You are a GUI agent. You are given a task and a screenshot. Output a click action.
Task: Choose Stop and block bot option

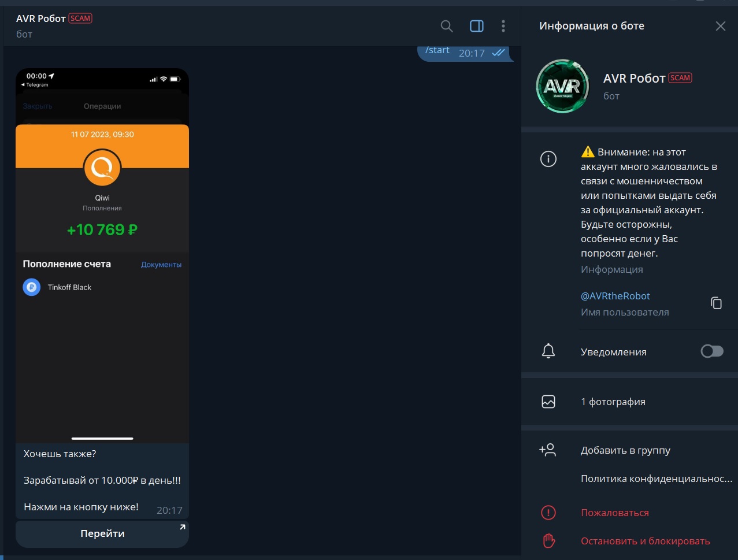[x=645, y=541]
